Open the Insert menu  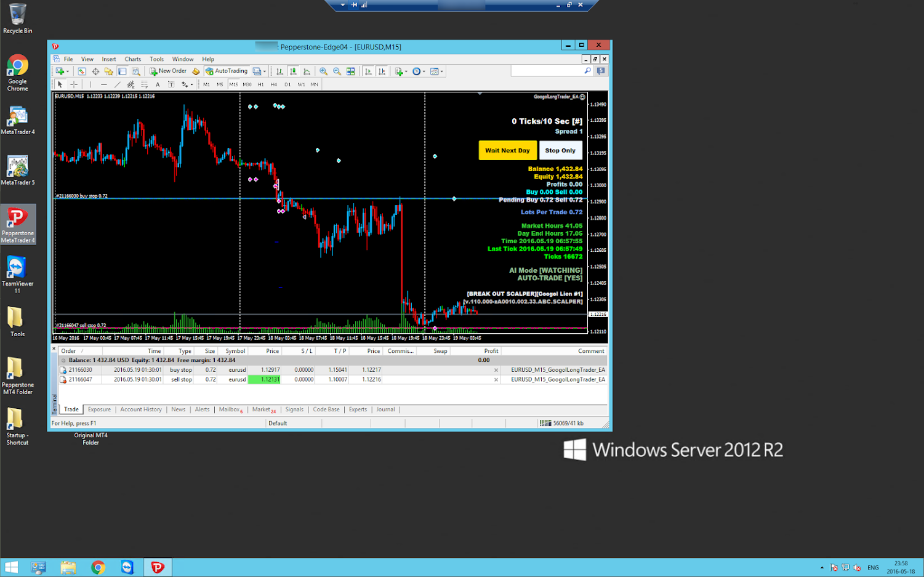tap(109, 59)
